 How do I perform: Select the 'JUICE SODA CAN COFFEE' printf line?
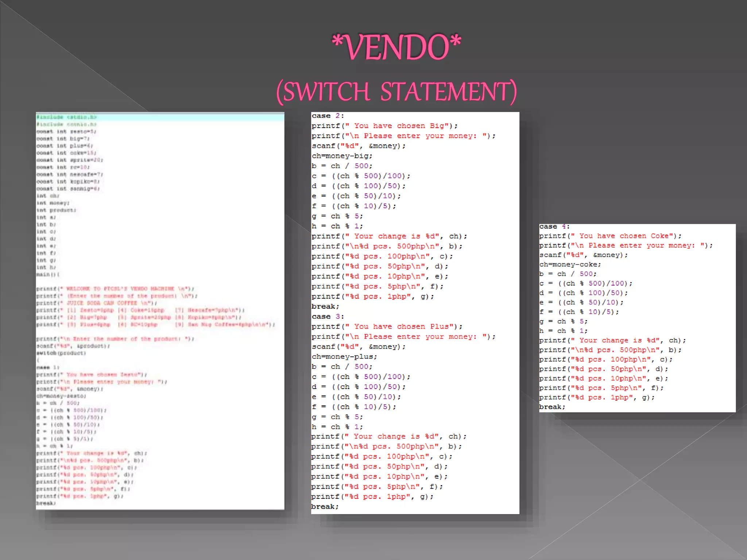(97, 303)
